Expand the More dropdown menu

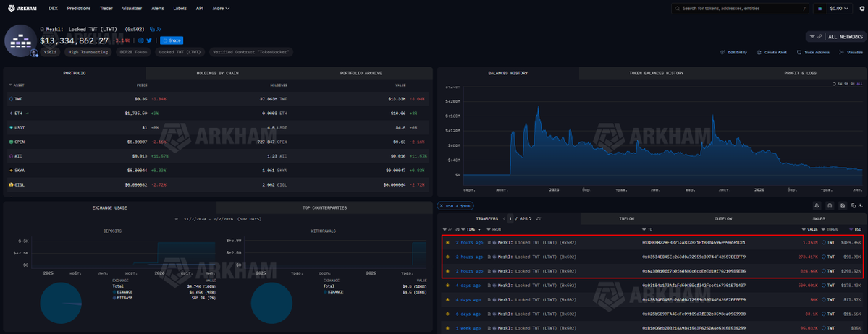click(221, 8)
